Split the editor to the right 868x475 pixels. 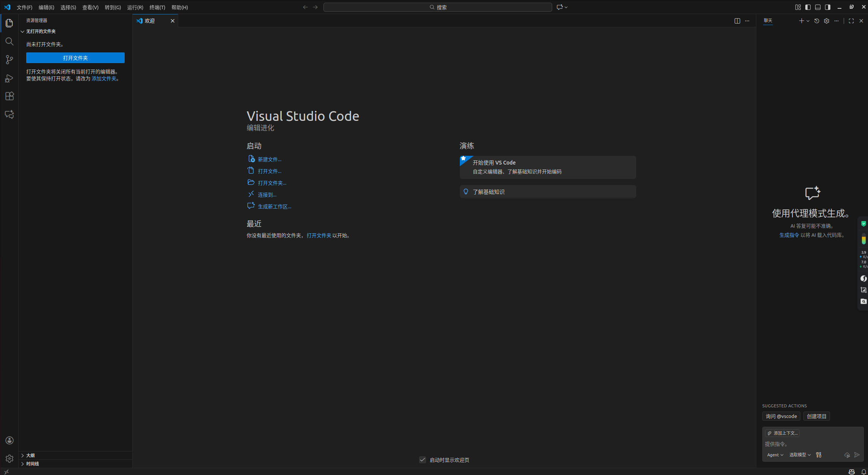tap(737, 21)
